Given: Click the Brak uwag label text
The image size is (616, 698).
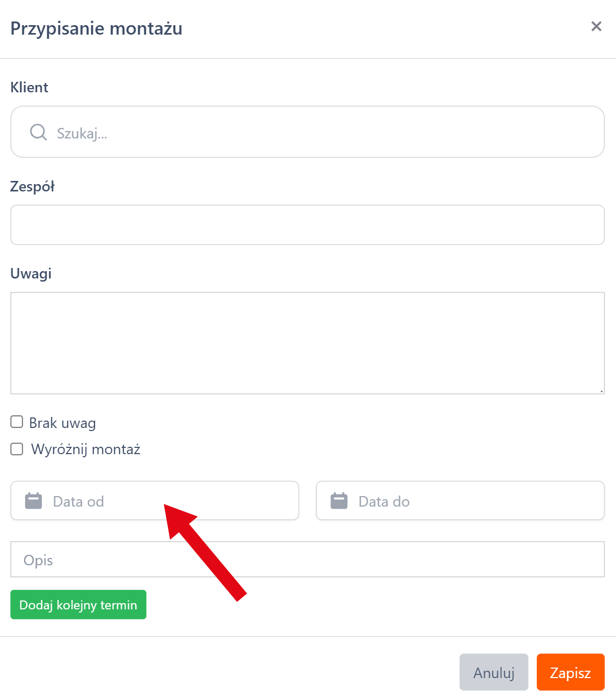Looking at the screenshot, I should pos(62,423).
